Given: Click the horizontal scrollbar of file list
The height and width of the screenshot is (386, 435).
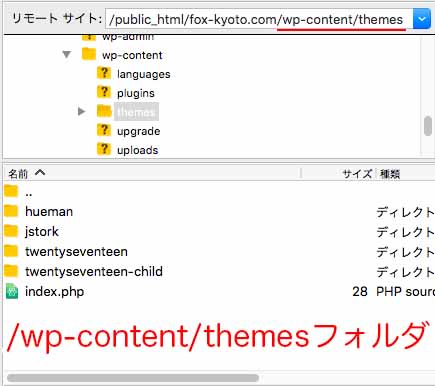Looking at the screenshot, I should coord(133,378).
